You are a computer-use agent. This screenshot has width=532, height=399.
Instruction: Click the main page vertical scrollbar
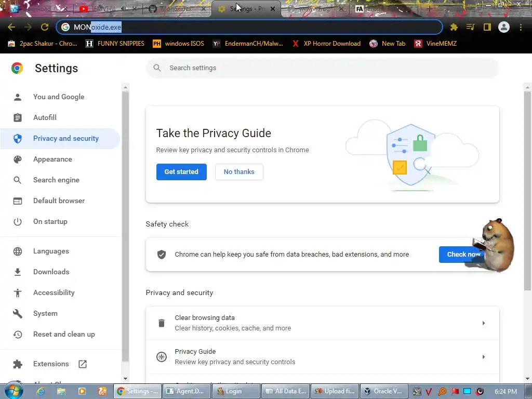pyautogui.click(x=527, y=191)
